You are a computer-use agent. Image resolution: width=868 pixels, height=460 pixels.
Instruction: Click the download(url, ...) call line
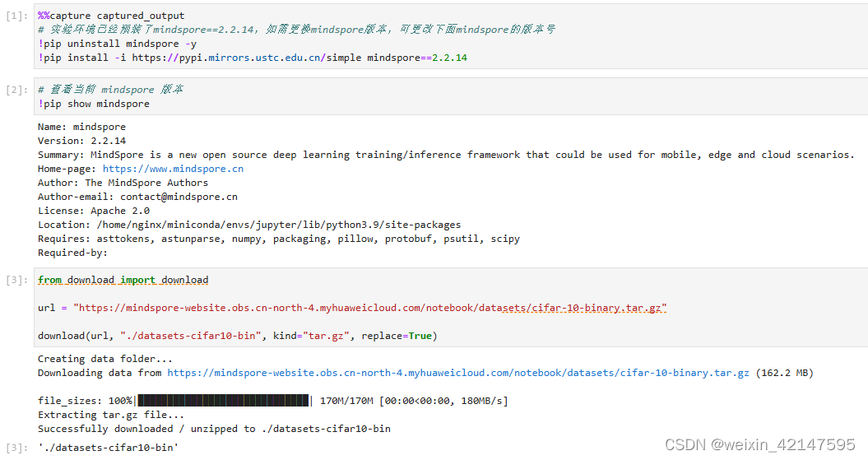coord(238,336)
